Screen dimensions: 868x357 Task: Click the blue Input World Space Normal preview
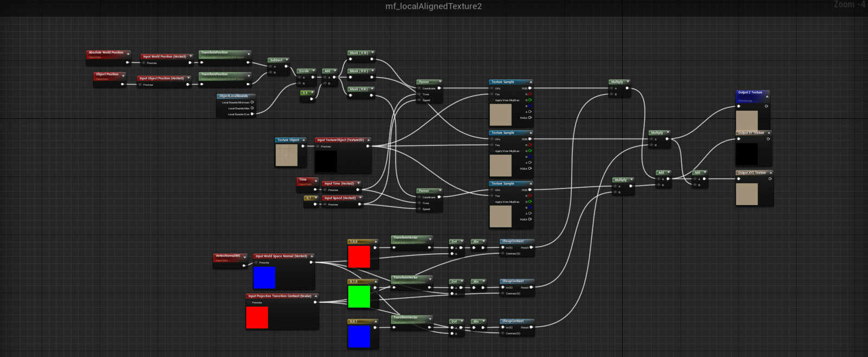coord(264,278)
